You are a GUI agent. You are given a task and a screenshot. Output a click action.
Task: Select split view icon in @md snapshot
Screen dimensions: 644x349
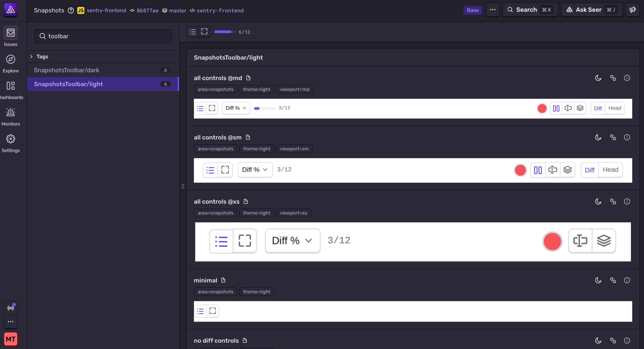556,108
